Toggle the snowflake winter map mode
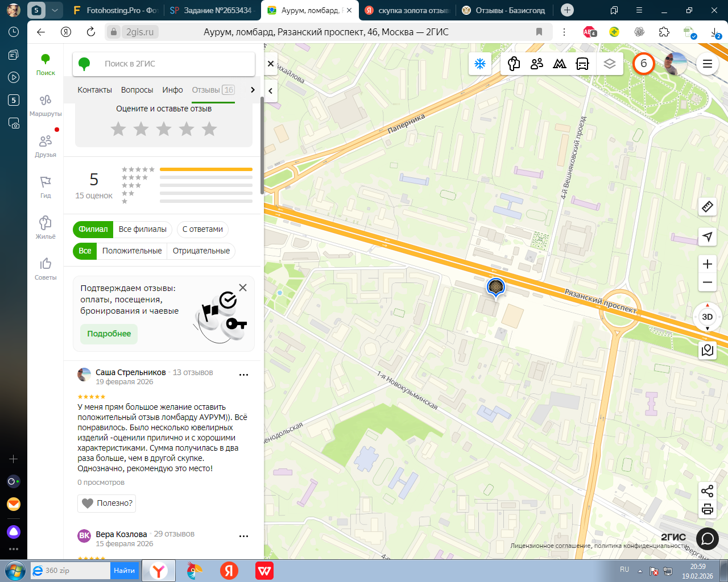728x582 pixels. (480, 64)
